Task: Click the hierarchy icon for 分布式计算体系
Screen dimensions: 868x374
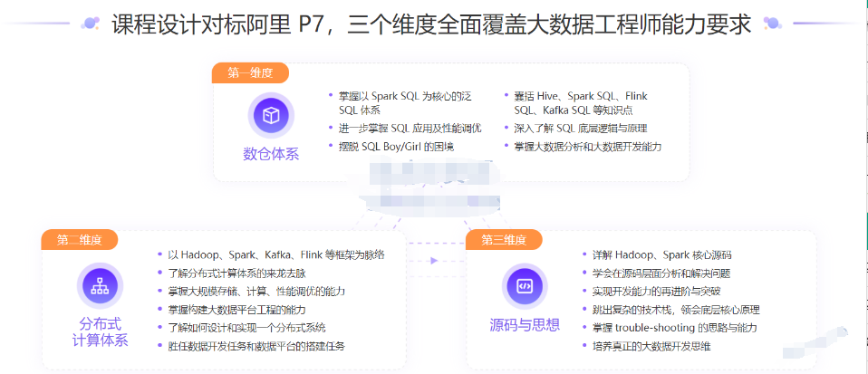Action: coord(100,286)
